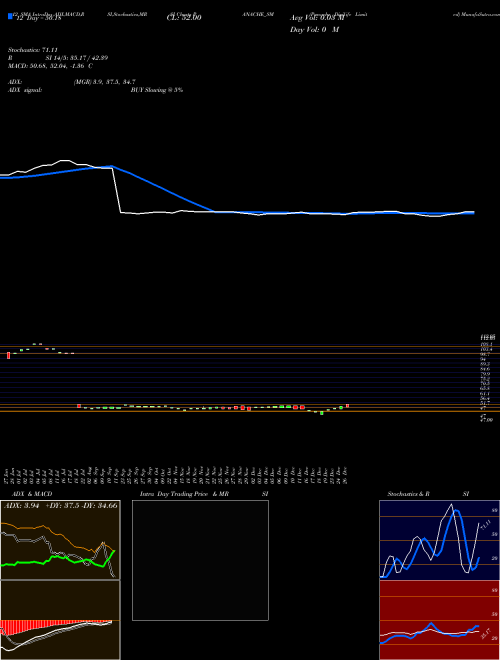
Task: Click the red RSI chart panel
Action: coord(439,620)
